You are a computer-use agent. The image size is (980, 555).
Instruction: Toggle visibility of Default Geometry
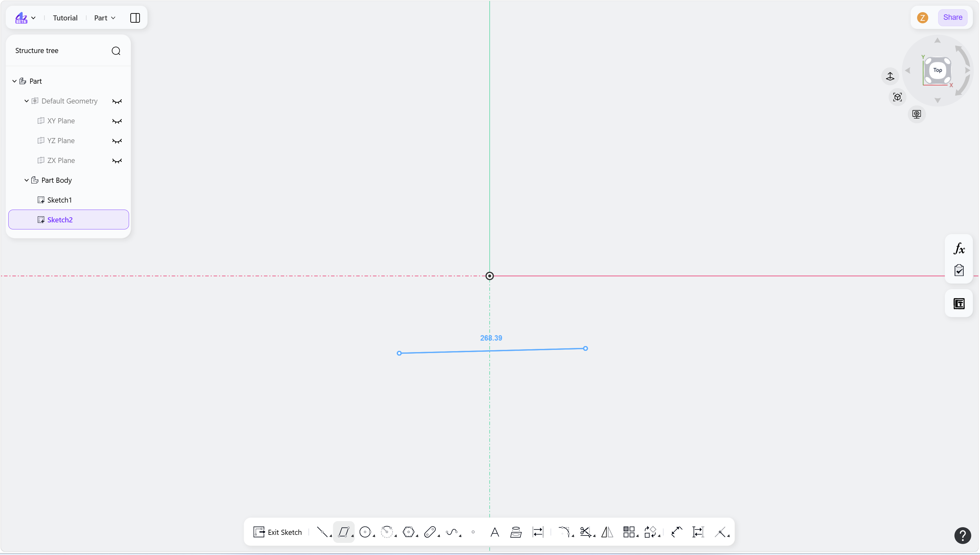(x=117, y=101)
